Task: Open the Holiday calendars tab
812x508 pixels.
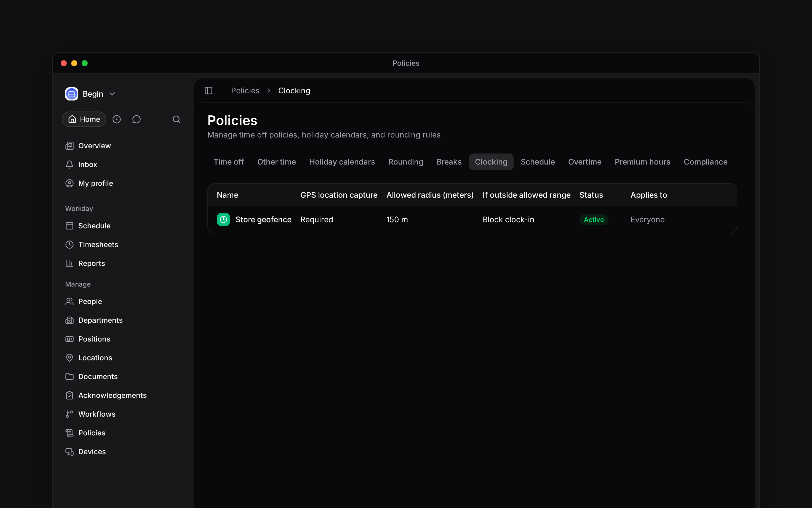Action: (342, 162)
